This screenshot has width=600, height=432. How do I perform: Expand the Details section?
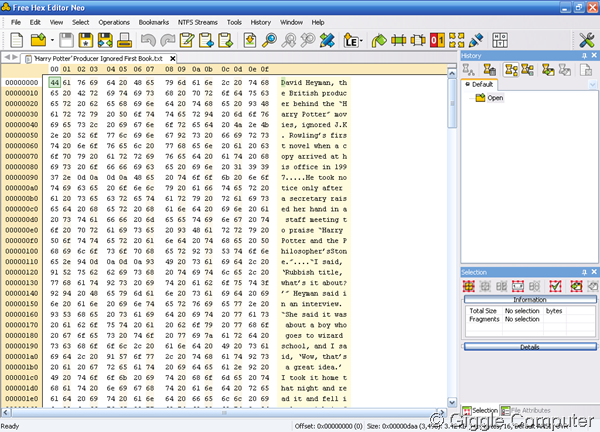[530, 347]
